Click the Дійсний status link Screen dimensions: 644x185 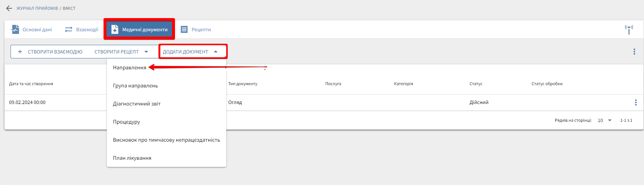click(x=479, y=102)
